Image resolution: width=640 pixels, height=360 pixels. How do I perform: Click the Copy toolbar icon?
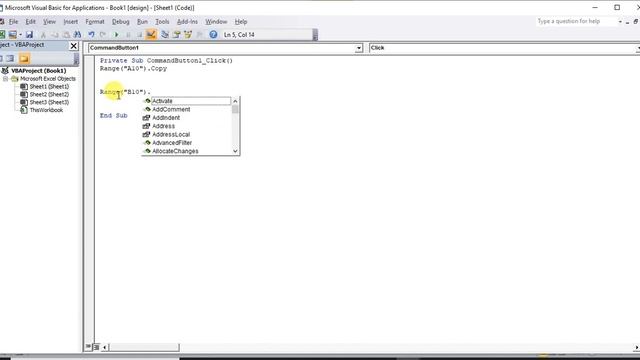coord(54,35)
